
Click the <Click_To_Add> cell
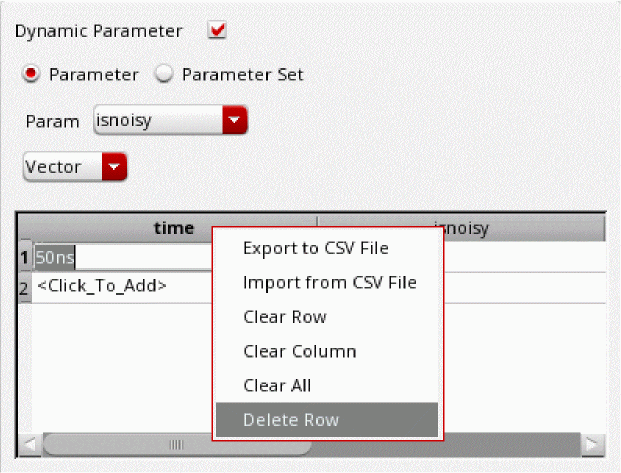pyautogui.click(x=102, y=286)
